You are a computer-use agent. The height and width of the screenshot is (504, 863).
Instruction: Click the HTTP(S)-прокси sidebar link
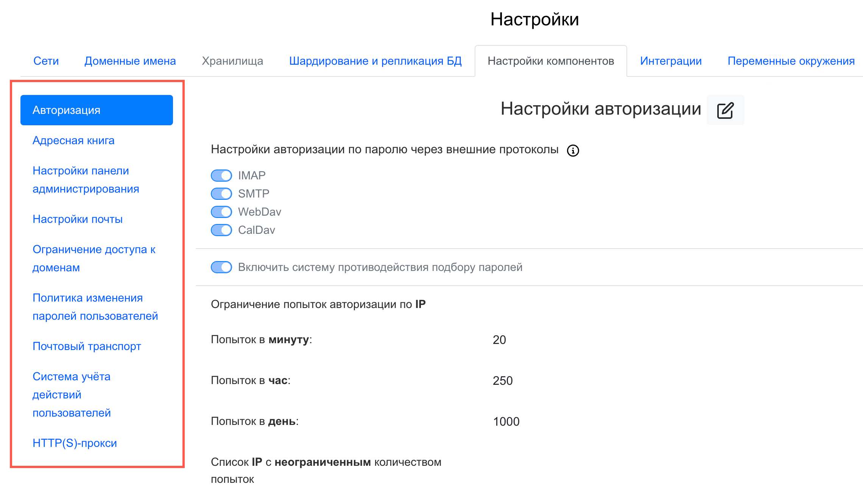tap(75, 443)
